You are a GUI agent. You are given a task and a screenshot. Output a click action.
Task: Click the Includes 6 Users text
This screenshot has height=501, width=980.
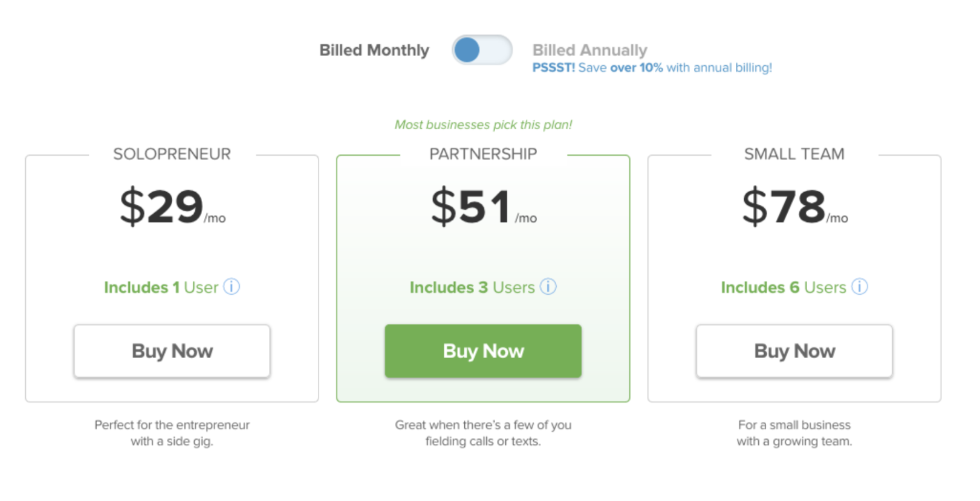tap(783, 287)
